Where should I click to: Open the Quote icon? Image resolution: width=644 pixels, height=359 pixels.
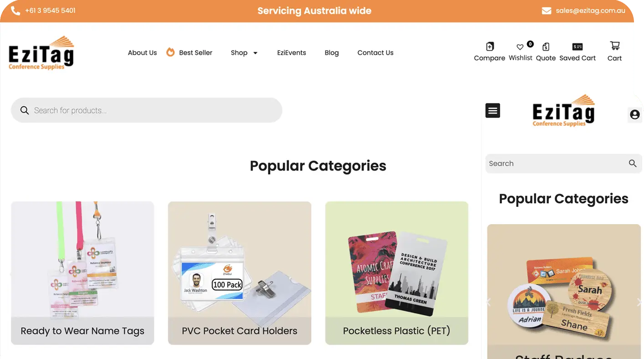[x=546, y=46]
